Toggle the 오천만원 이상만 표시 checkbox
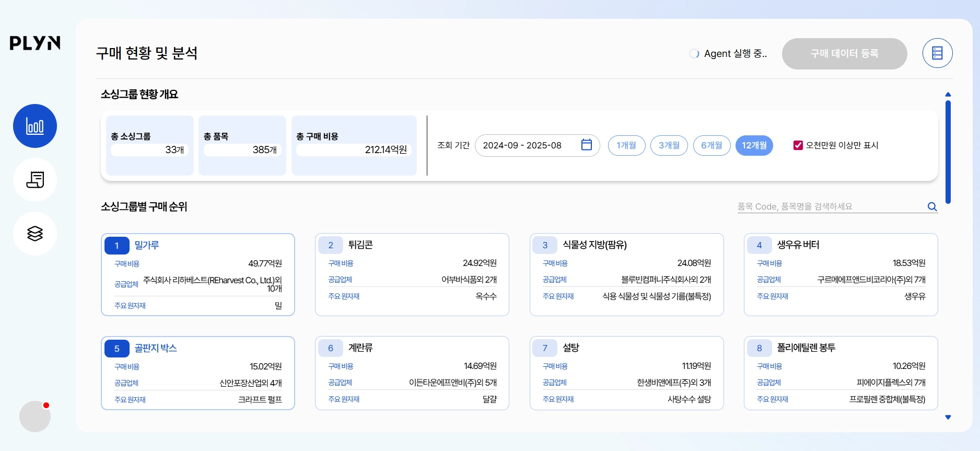Screen dimensions: 980x451 point(798,145)
